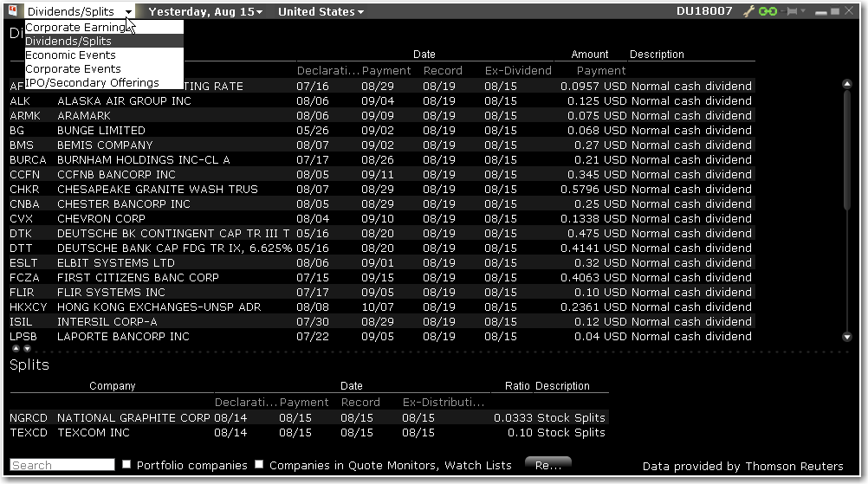Select Corporate Earnings from the list
This screenshot has width=868, height=484.
point(76,28)
